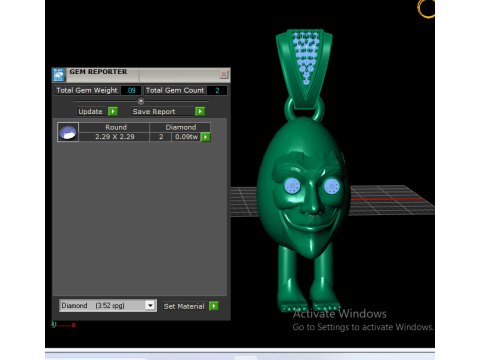
Task: Click the round gem thumbnail
Action: click(68, 132)
